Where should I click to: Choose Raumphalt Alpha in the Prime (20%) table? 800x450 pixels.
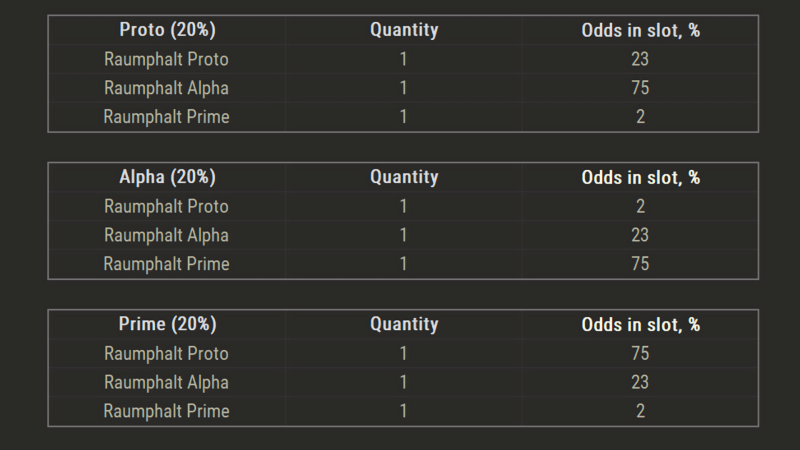(166, 382)
